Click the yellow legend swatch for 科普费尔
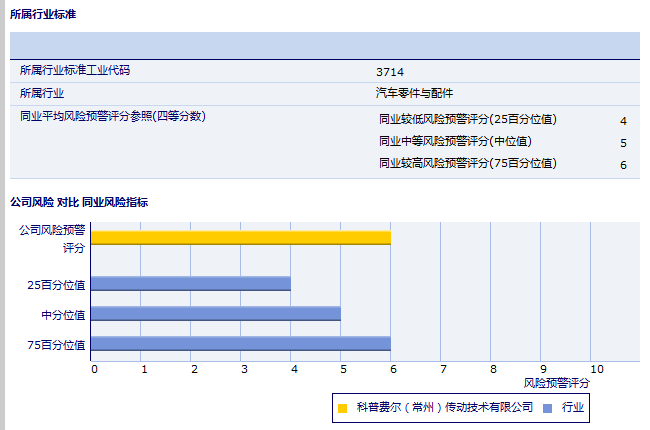650x430 pixels. click(343, 408)
